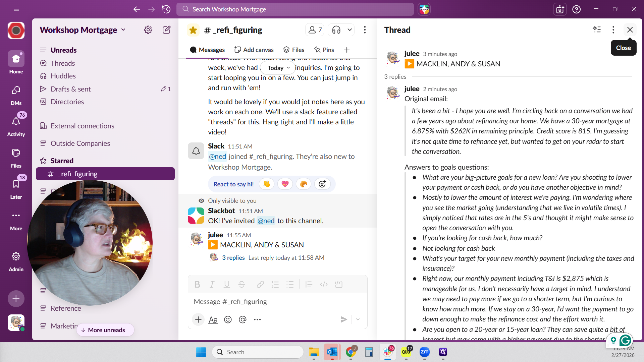644x362 pixels.
Task: Open the Pins tab
Action: (x=324, y=50)
